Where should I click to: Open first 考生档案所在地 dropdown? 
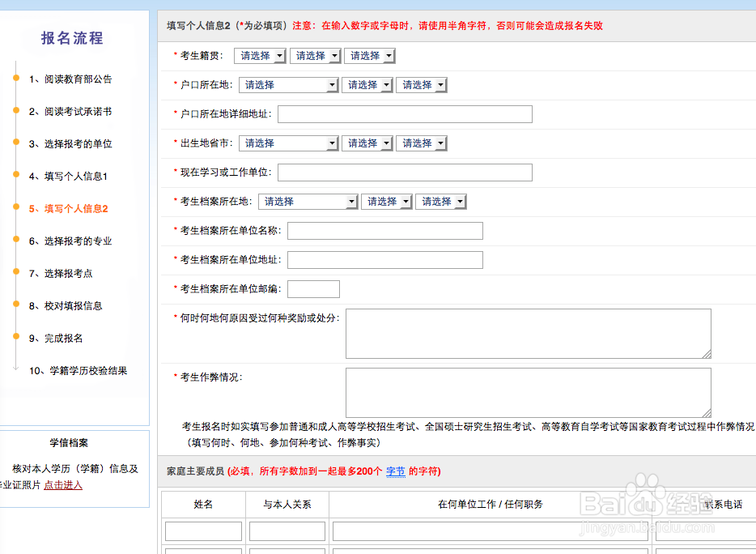pyautogui.click(x=308, y=202)
